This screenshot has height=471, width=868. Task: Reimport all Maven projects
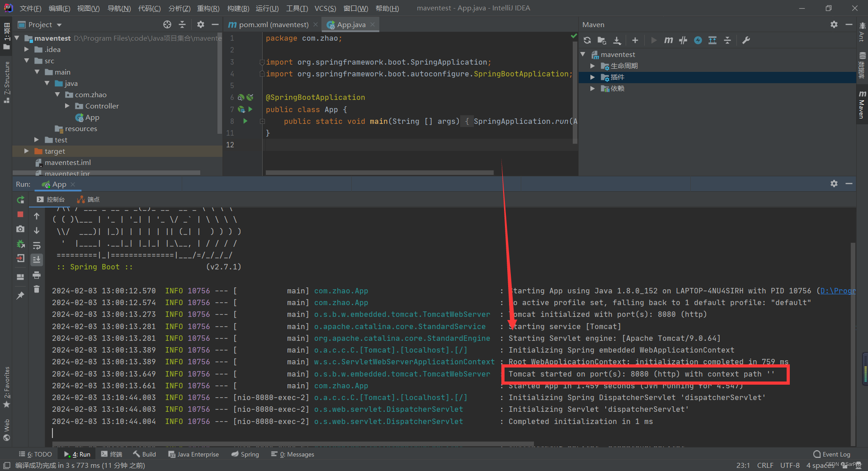click(587, 40)
